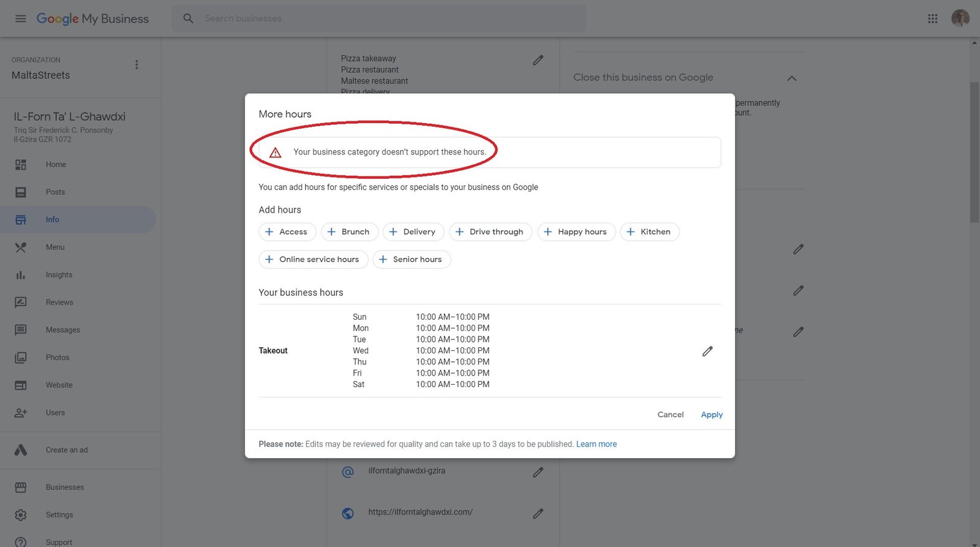980x547 pixels.
Task: Edit first pencil under Close business section
Action: point(798,249)
